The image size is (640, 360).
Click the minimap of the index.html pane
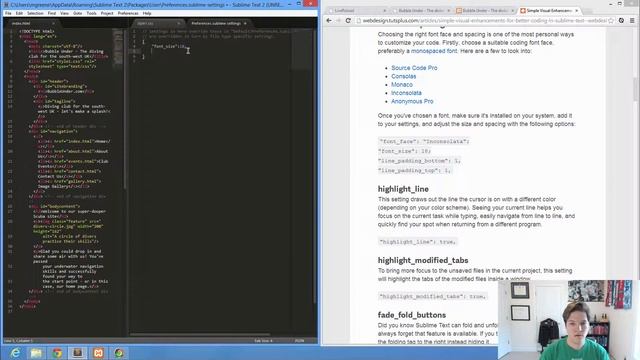[118, 47]
